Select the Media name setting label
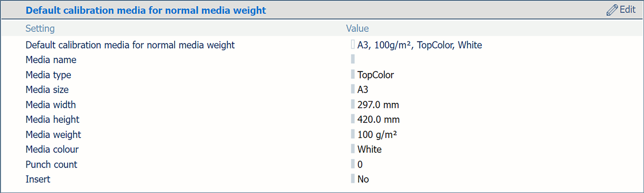This screenshot has width=644, height=193. 51,60
